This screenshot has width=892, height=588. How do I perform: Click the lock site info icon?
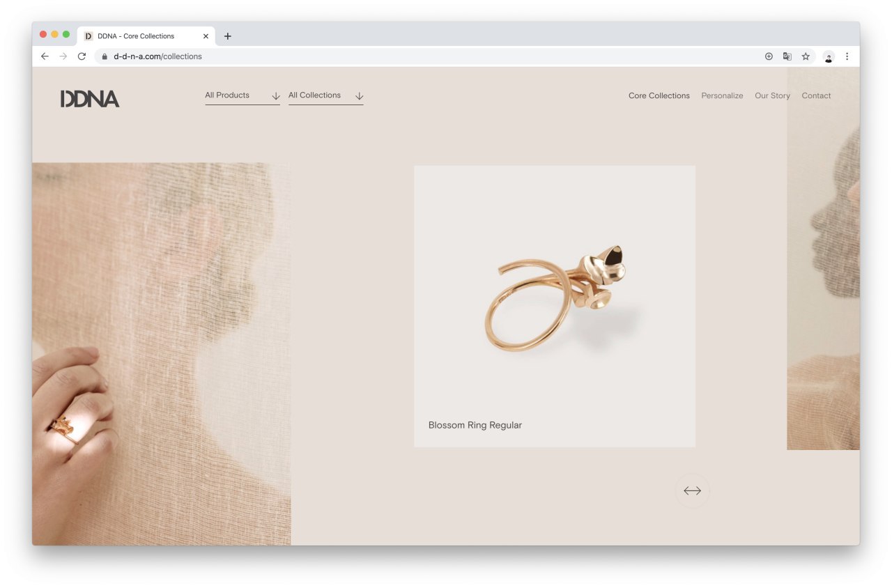pos(105,56)
